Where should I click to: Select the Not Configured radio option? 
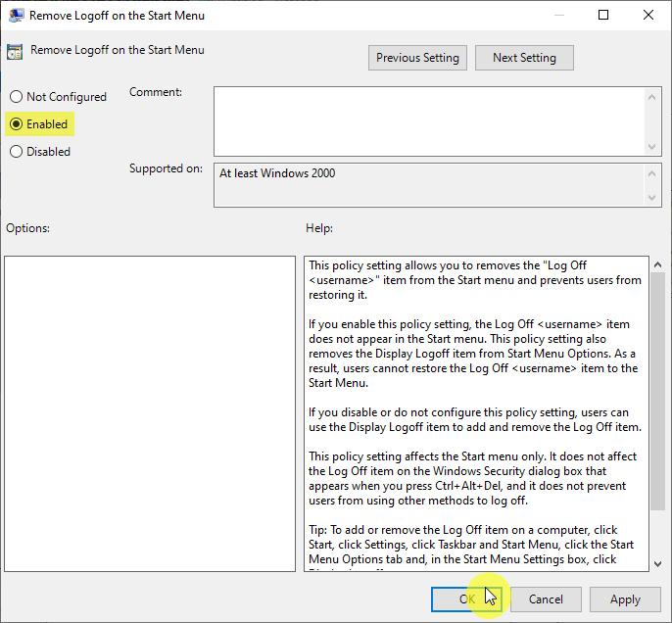click(16, 97)
